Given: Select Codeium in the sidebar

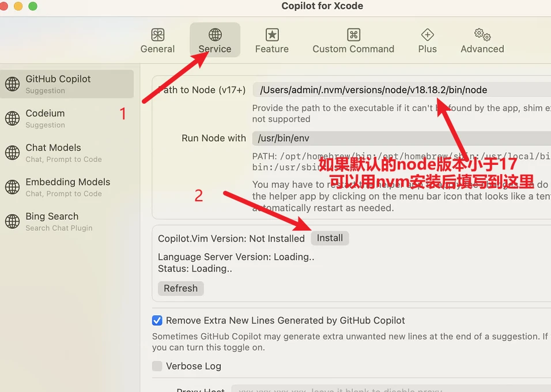Looking at the screenshot, I should point(67,119).
